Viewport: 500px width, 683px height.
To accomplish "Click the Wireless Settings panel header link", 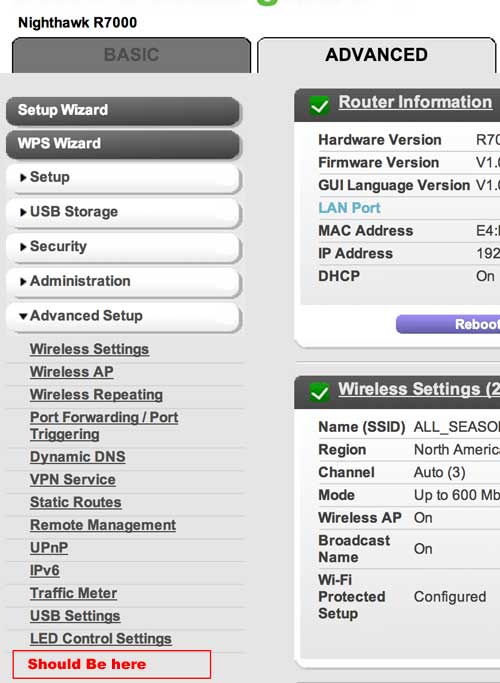I will coord(419,389).
